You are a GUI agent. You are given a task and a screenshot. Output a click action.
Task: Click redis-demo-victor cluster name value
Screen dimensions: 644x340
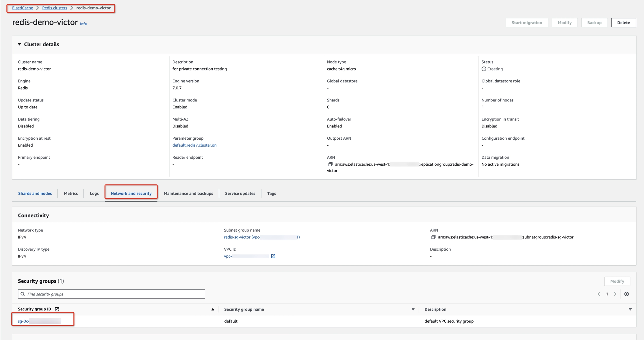(x=34, y=69)
